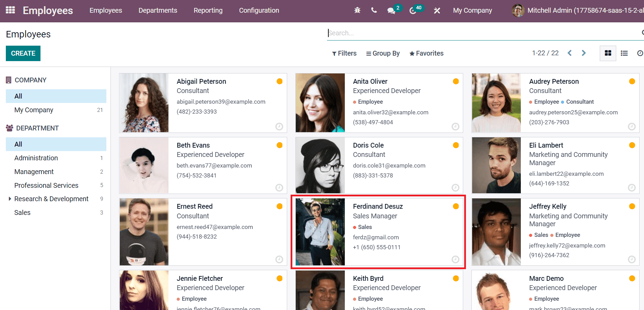This screenshot has width=644, height=310.
Task: Click activity clock on Doris Cole card
Action: tap(455, 187)
